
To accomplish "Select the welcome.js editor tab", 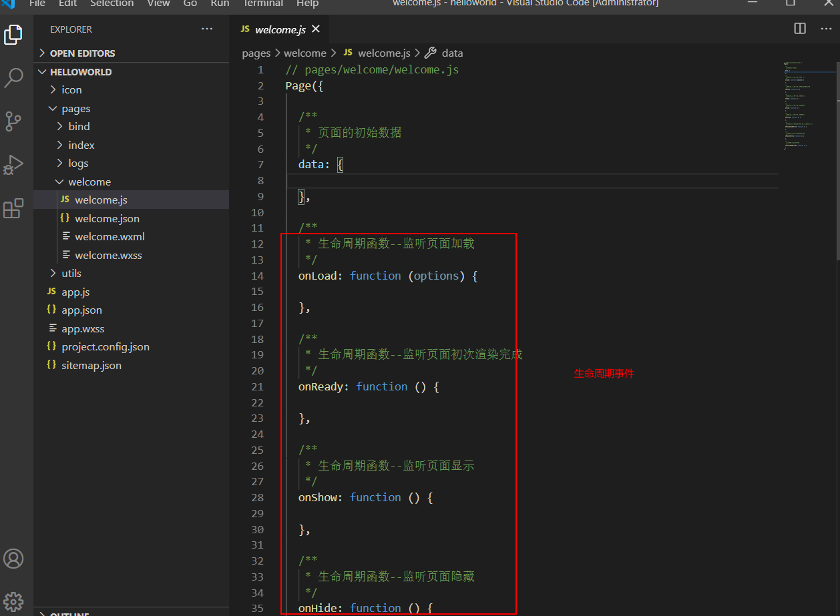I will click(x=279, y=29).
